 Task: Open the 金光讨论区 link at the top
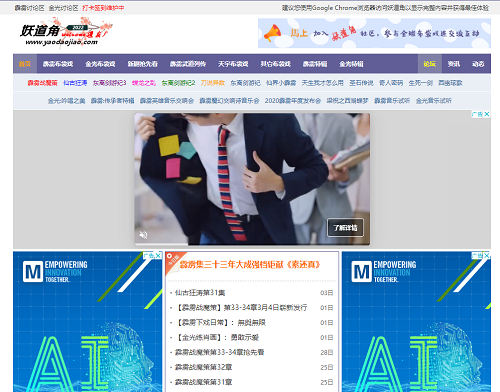coord(63,8)
